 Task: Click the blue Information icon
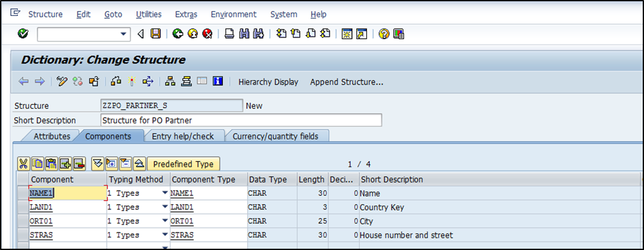[218, 81]
